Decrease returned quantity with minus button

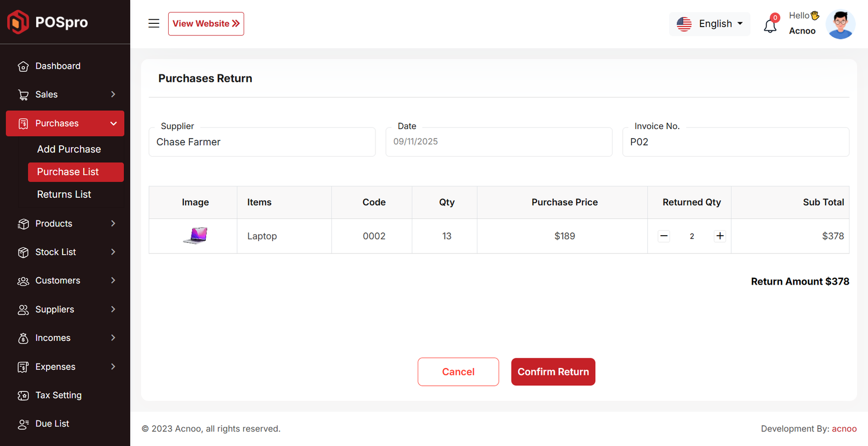[x=663, y=236]
